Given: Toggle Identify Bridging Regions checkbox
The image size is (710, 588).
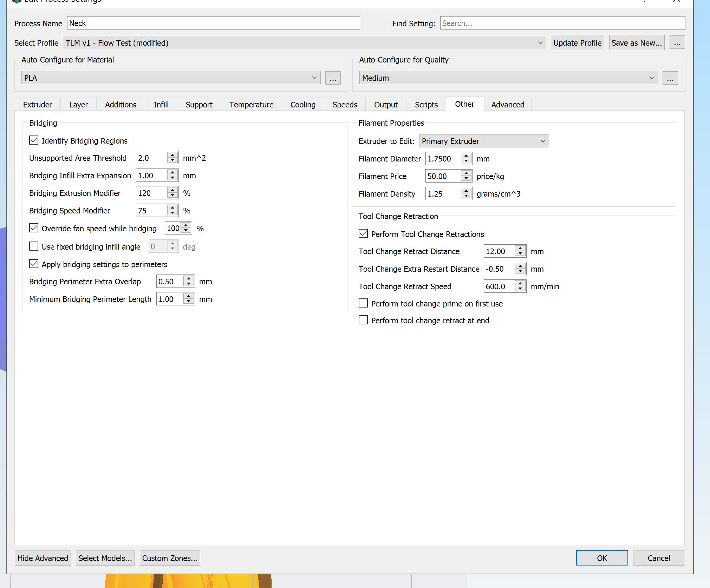Looking at the screenshot, I should (x=34, y=140).
